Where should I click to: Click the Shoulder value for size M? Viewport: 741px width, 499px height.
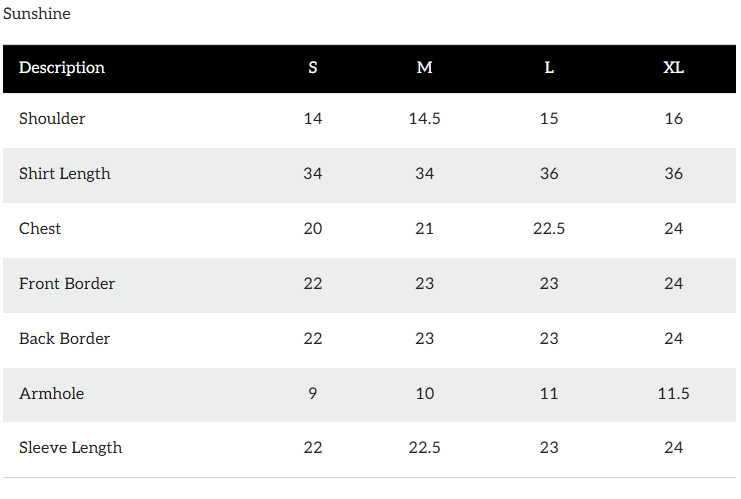[425, 119]
